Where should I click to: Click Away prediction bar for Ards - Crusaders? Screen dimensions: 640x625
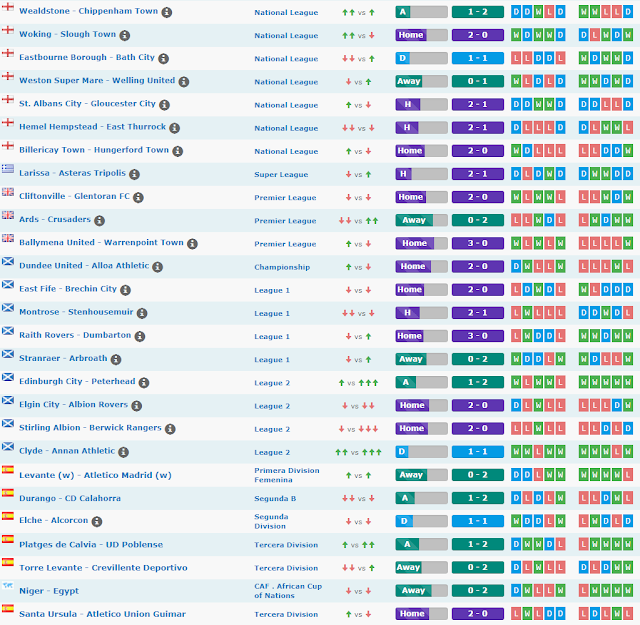[422, 220]
